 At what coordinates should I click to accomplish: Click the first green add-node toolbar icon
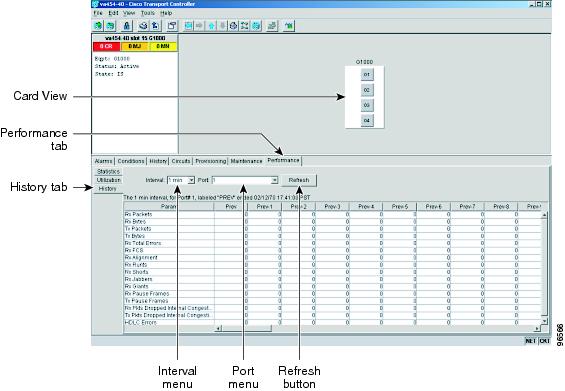[98, 26]
